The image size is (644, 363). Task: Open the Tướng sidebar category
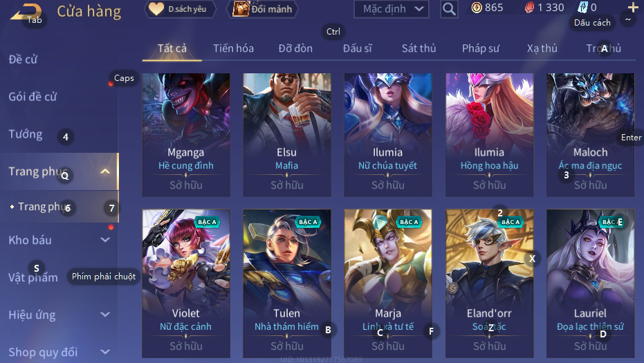(26, 134)
